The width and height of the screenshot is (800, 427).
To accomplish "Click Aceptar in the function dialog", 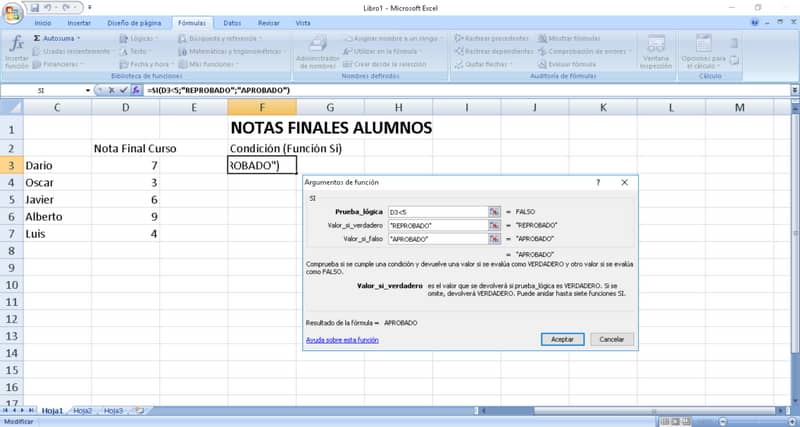I will (562, 339).
